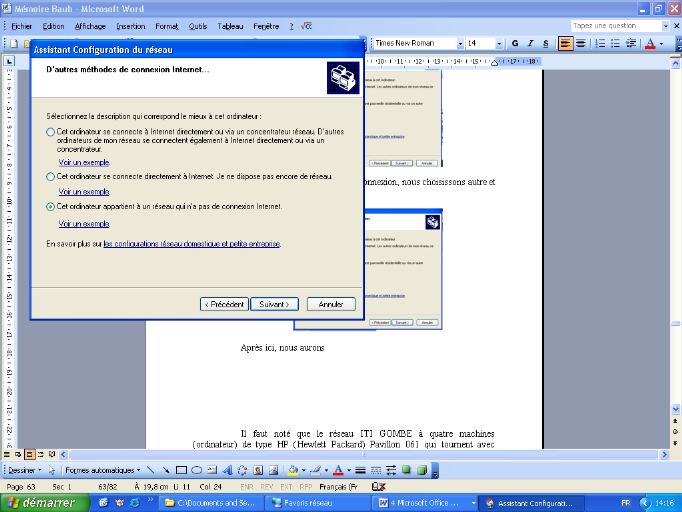Open 'Voir un exemple' link under third option
The width and height of the screenshot is (682, 512).
tap(84, 224)
